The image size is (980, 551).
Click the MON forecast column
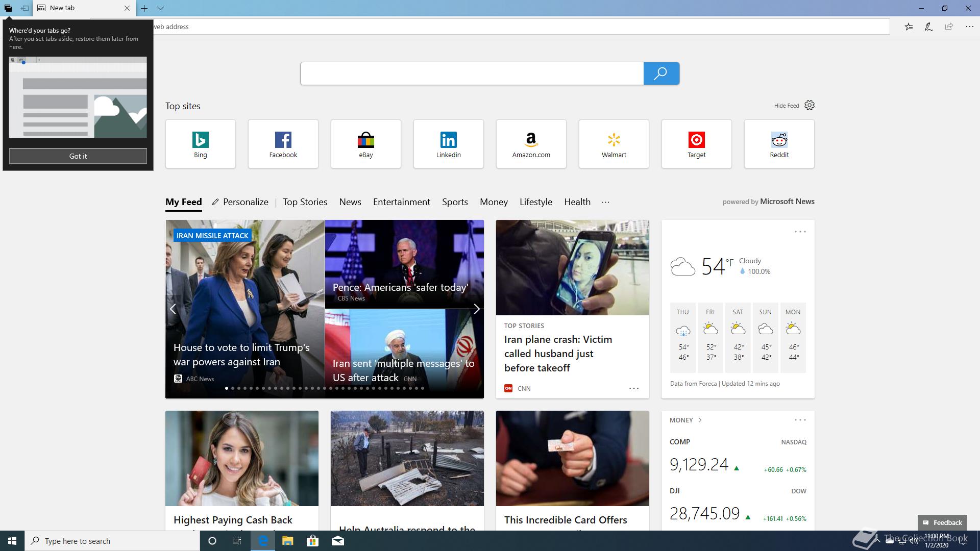(793, 338)
